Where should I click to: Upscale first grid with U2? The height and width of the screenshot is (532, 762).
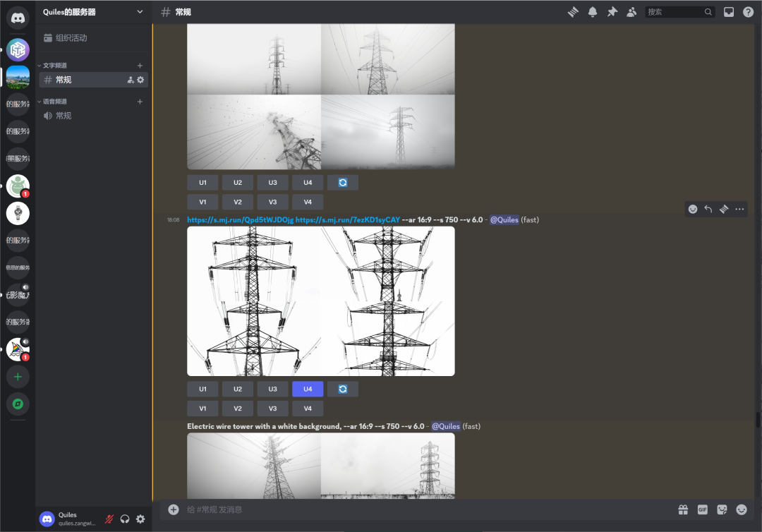[x=238, y=183]
